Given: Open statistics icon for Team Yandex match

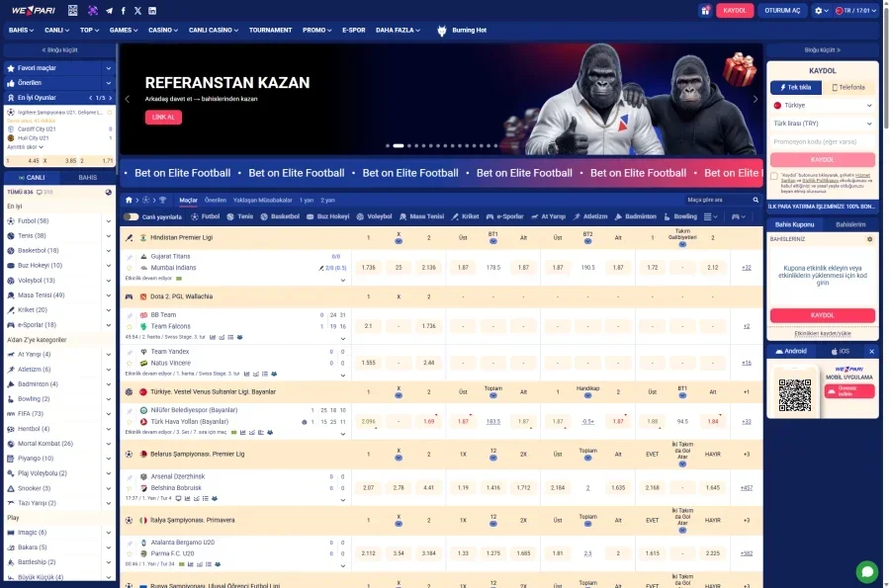Looking at the screenshot, I should coord(246,375).
